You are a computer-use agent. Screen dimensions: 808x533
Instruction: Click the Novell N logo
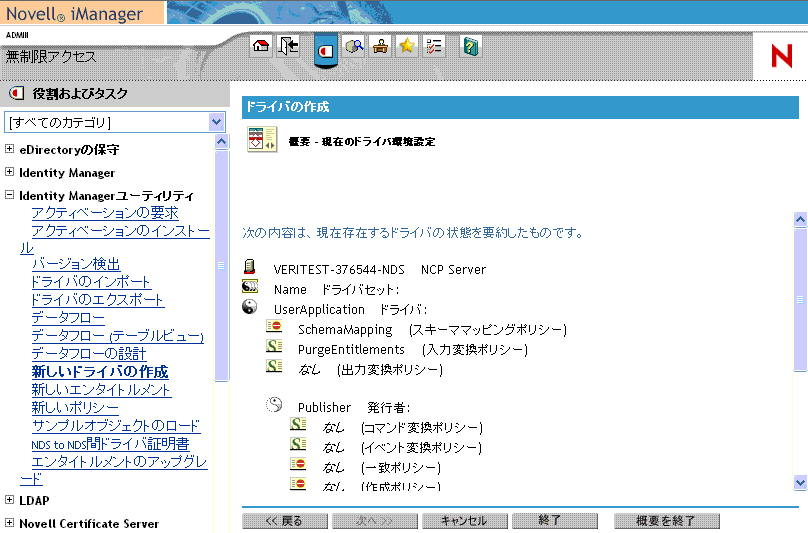pyautogui.click(x=781, y=56)
